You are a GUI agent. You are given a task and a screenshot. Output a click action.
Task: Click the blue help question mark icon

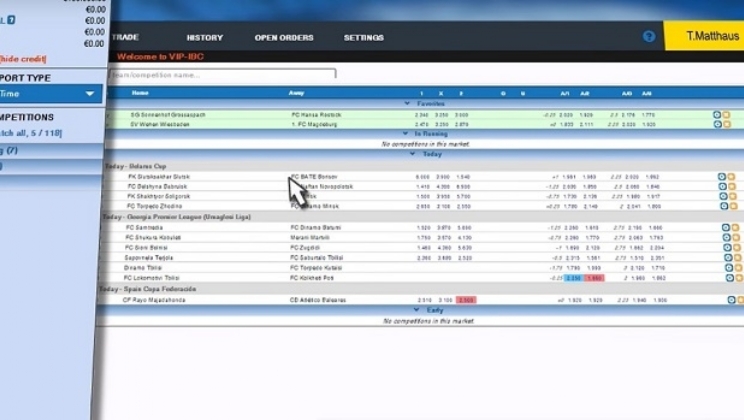(x=649, y=37)
